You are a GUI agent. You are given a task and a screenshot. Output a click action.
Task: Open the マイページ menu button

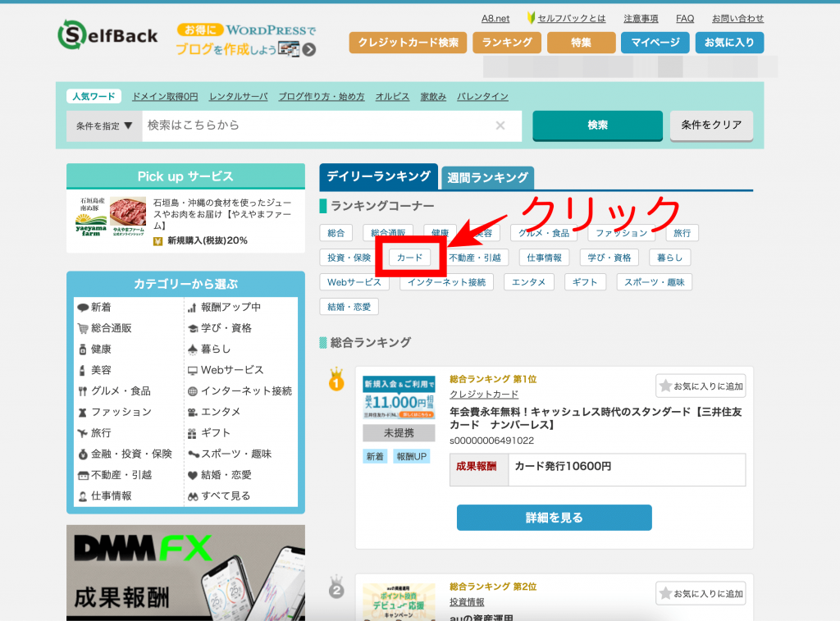click(655, 43)
